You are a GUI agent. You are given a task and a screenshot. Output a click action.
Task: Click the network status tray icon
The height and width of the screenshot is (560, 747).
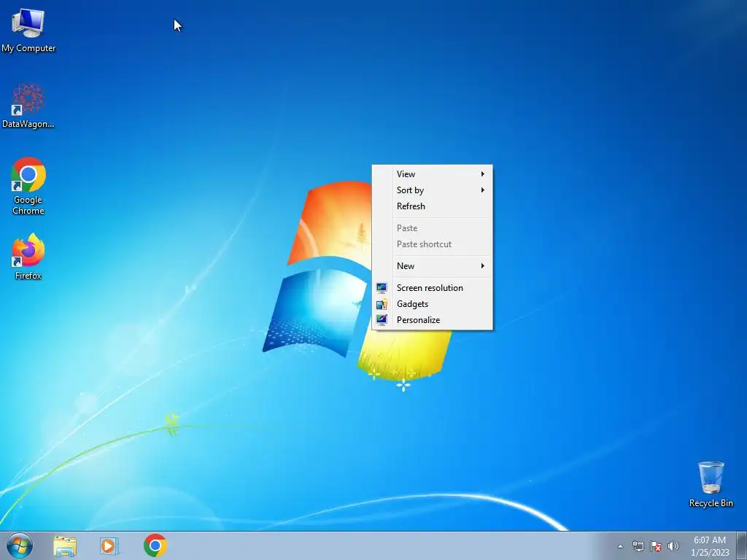tap(638, 546)
